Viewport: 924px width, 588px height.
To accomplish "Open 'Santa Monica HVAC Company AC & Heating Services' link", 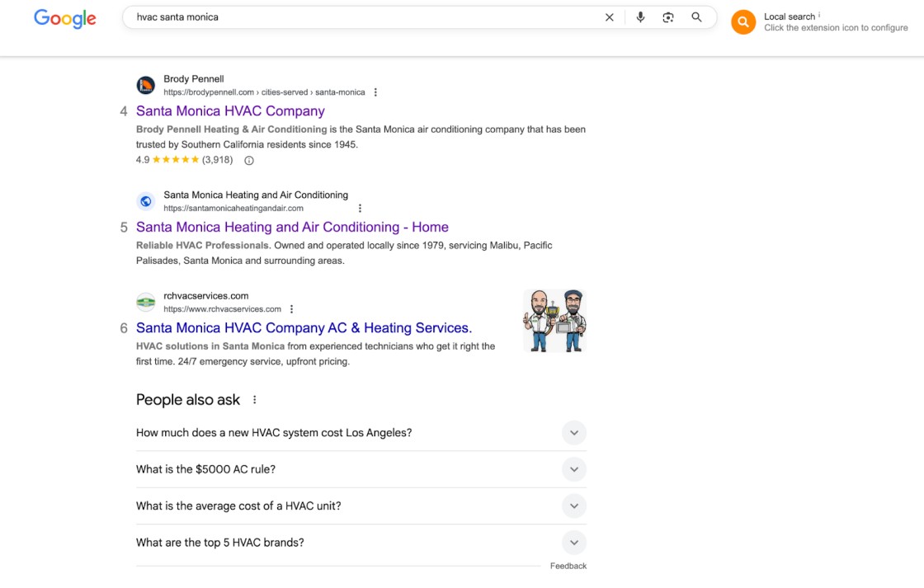I will coord(304,327).
